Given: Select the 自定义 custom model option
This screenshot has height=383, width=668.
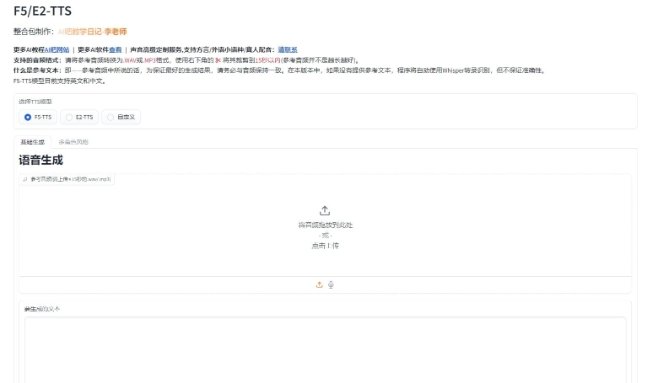Looking at the screenshot, I should click(x=121, y=117).
